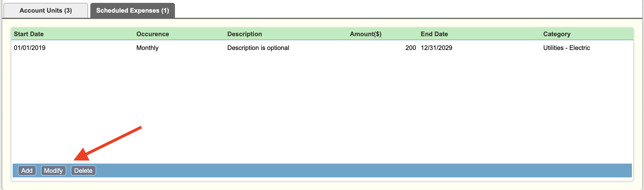Click the blank blue button bar area

[x=363, y=170]
